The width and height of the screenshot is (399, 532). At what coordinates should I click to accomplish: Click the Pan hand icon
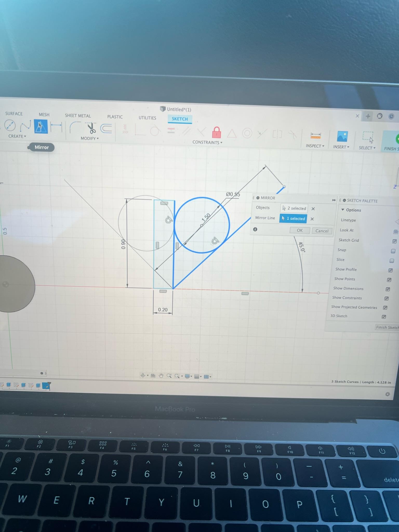(161, 375)
